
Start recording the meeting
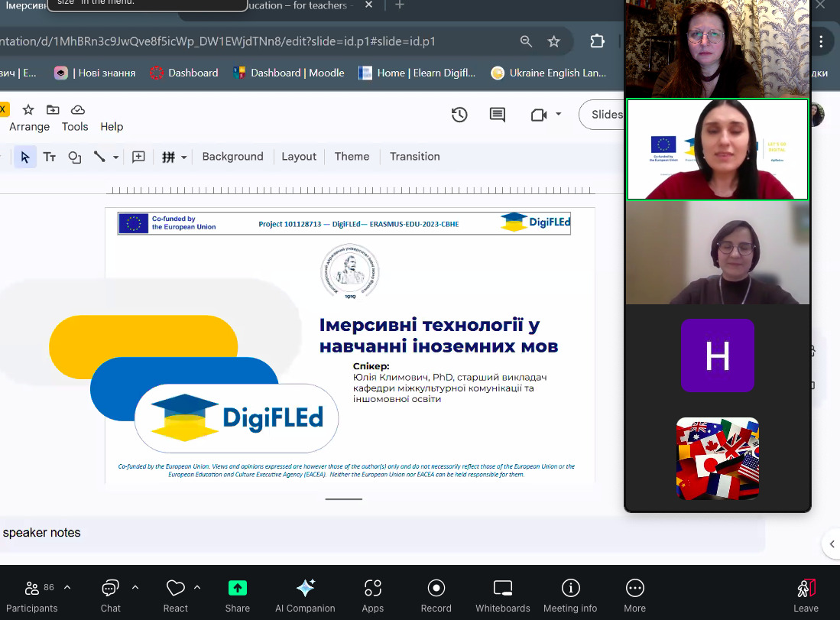(436, 596)
